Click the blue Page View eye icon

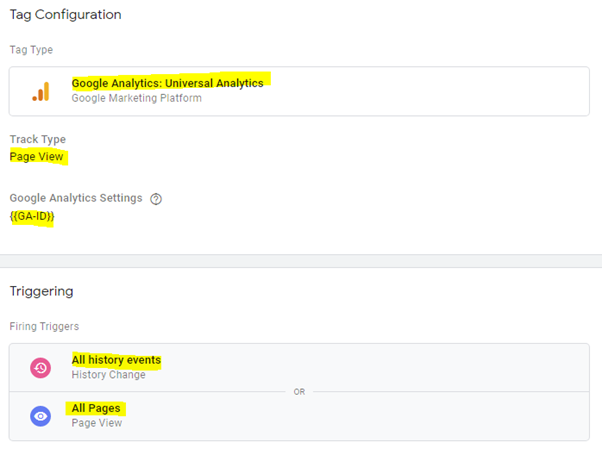41,416
